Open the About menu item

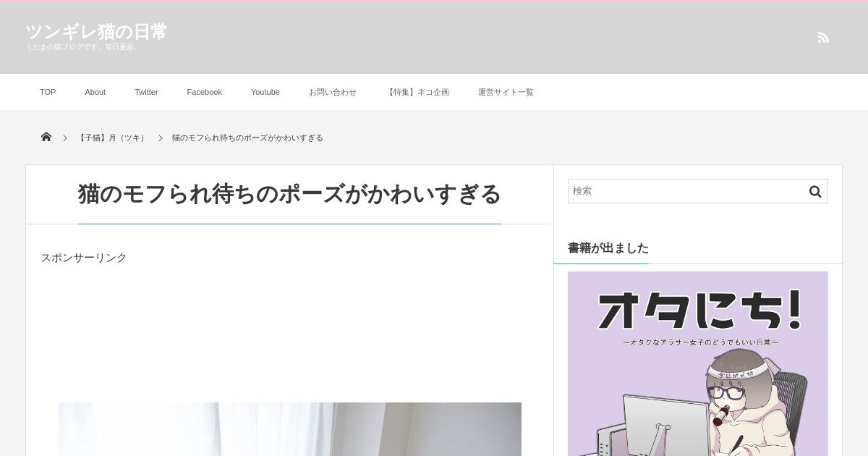coord(95,92)
